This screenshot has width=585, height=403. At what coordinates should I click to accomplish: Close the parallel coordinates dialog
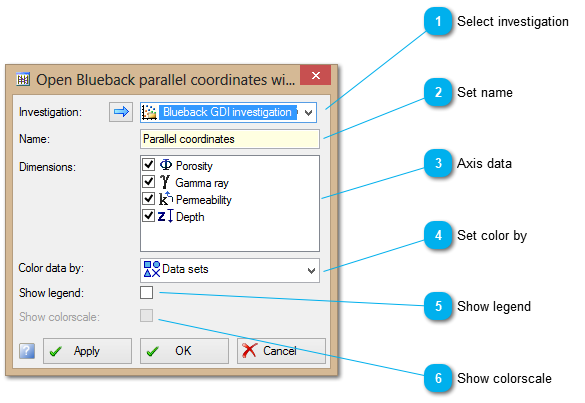coord(316,75)
